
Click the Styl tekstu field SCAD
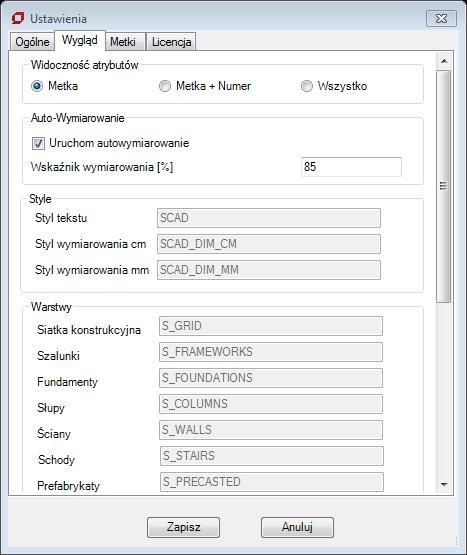tap(269, 218)
